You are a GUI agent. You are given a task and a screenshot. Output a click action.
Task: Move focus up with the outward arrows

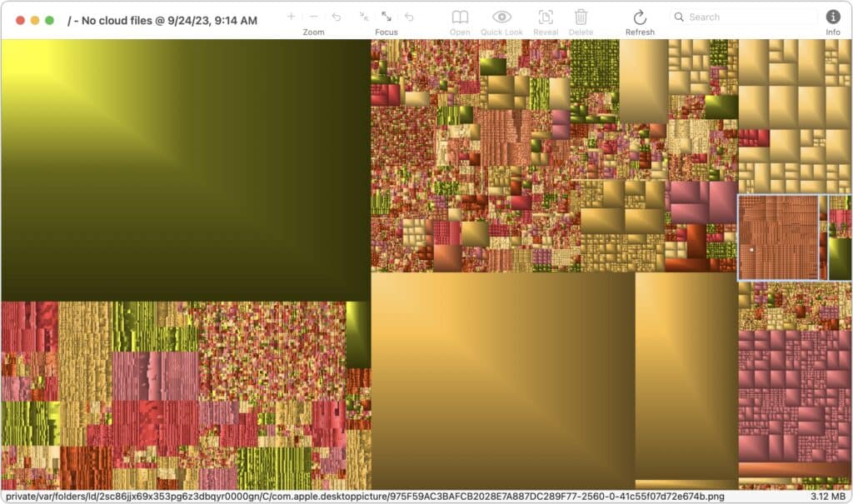pos(387,17)
